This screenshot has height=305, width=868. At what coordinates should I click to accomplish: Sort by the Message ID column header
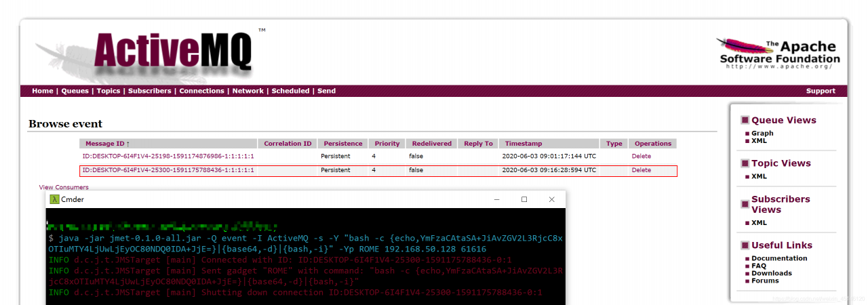point(107,144)
